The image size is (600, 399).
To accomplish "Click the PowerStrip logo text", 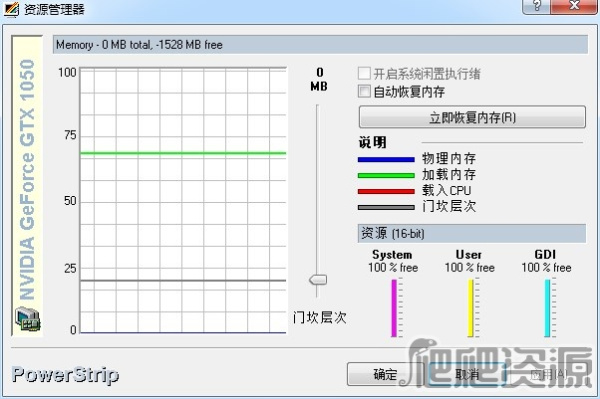I will (x=65, y=375).
